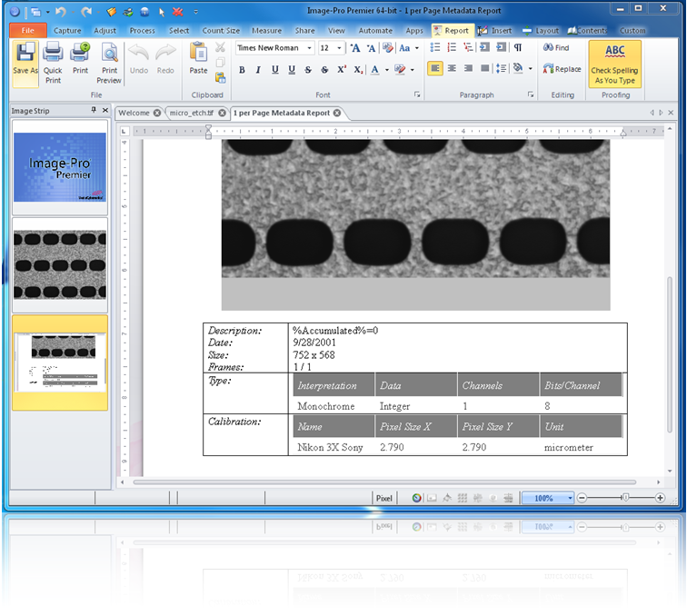Screen dimensions: 687x616
Task: Show paragraph formatting marks
Action: click(x=518, y=47)
